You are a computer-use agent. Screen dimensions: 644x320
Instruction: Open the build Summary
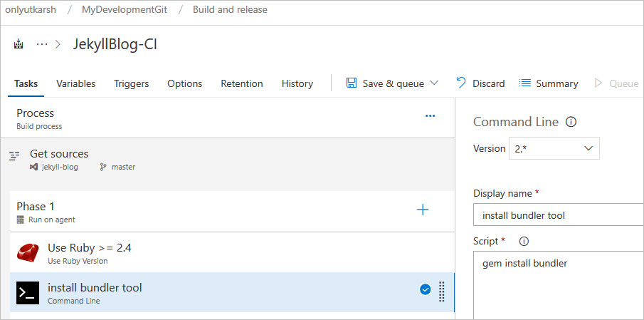pos(549,83)
